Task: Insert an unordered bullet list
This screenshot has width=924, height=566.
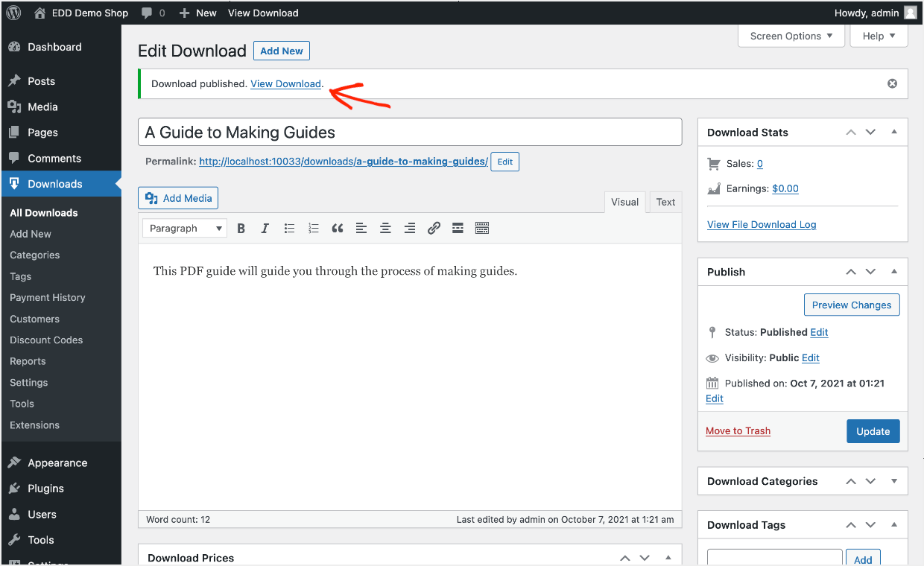Action: [289, 228]
